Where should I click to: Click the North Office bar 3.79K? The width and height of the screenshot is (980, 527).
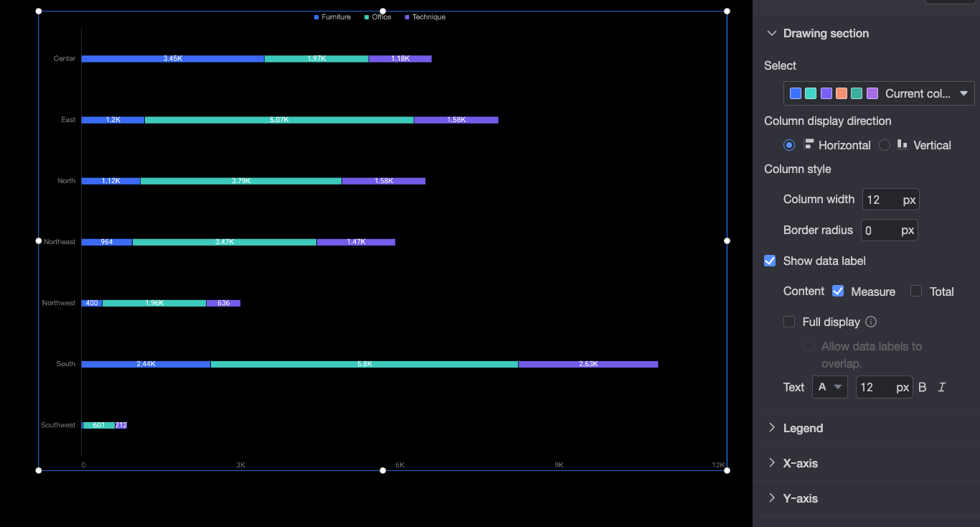pyautogui.click(x=241, y=181)
